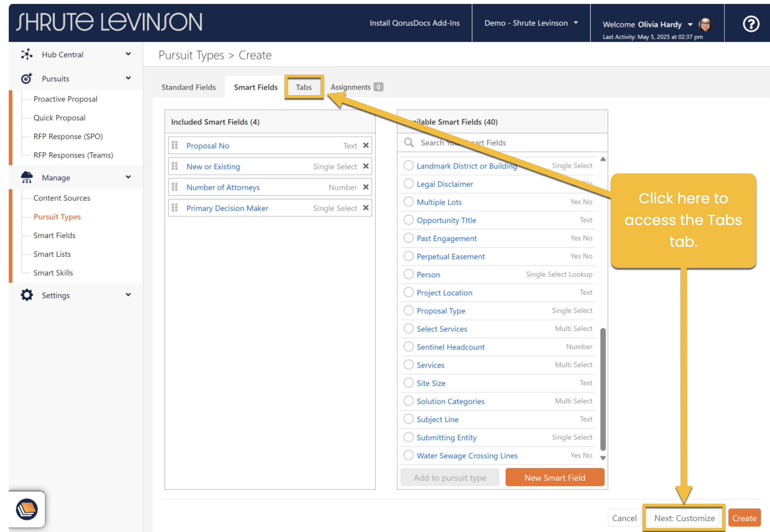Viewport: 770px width, 532px height.
Task: Grab drag handle of Primary Decision Maker
Action: (174, 208)
